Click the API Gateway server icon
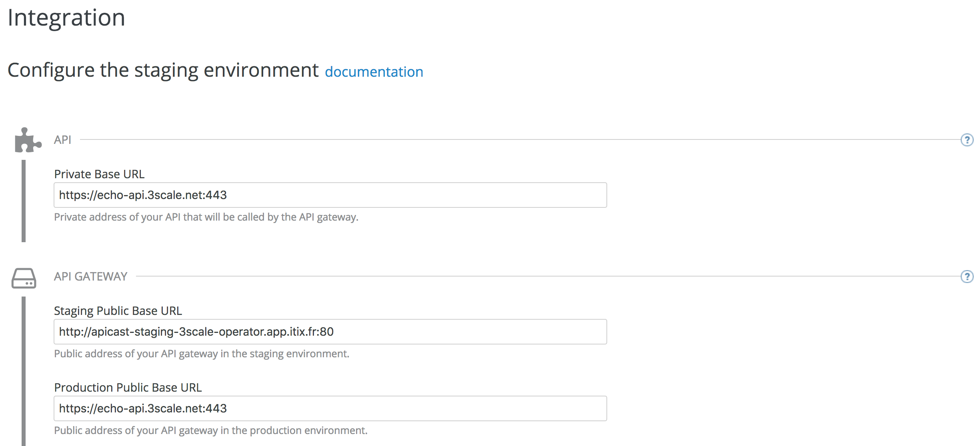The height and width of the screenshot is (446, 980). pos(24,278)
